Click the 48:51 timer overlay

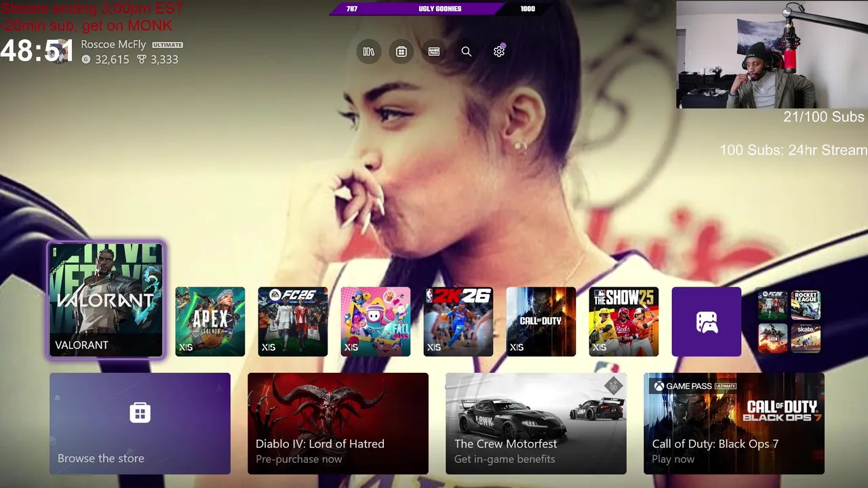(x=37, y=51)
